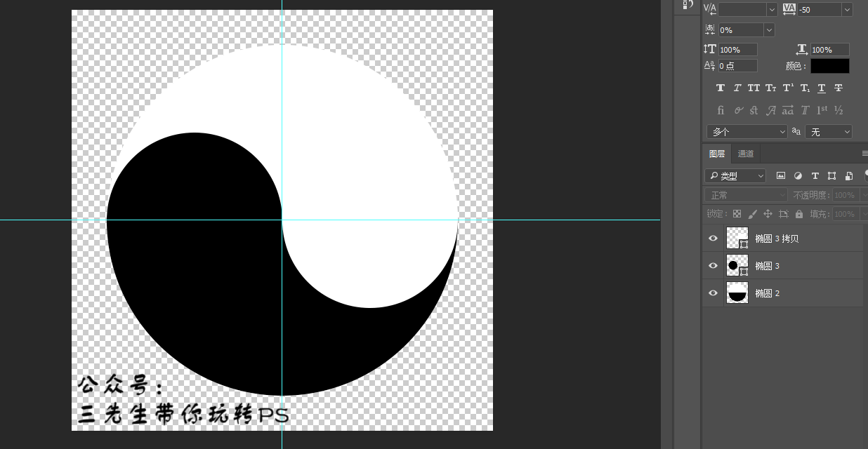The width and height of the screenshot is (868, 449).
Task: Lock transparent pixels icon
Action: point(737,214)
